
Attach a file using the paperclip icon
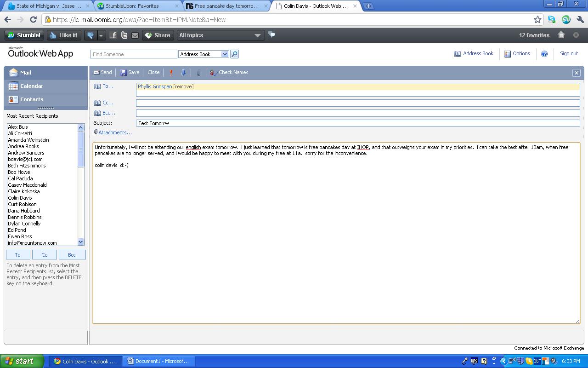tap(198, 72)
